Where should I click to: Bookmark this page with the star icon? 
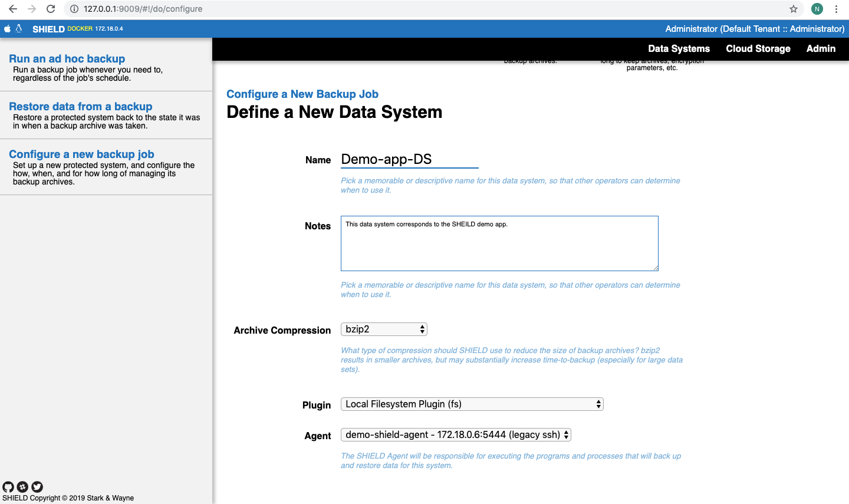click(794, 9)
